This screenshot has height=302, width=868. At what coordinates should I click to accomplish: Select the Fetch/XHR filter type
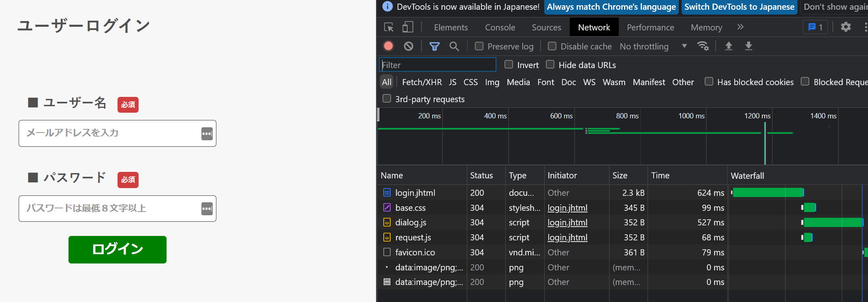pyautogui.click(x=422, y=82)
